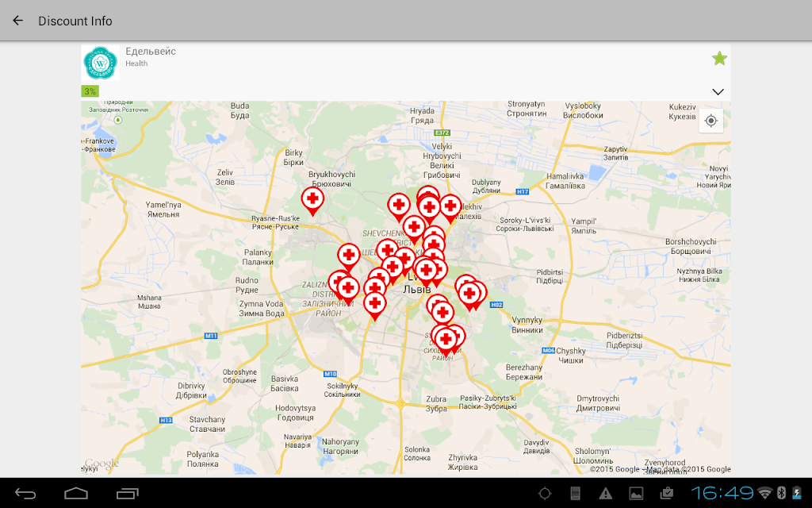812x508 pixels.
Task: Tap the Discount Info title
Action: [x=75, y=21]
